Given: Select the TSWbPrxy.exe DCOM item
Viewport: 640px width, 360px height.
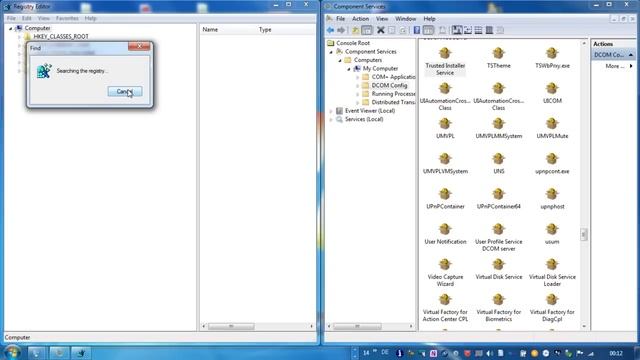Looking at the screenshot, I should click(x=552, y=58).
